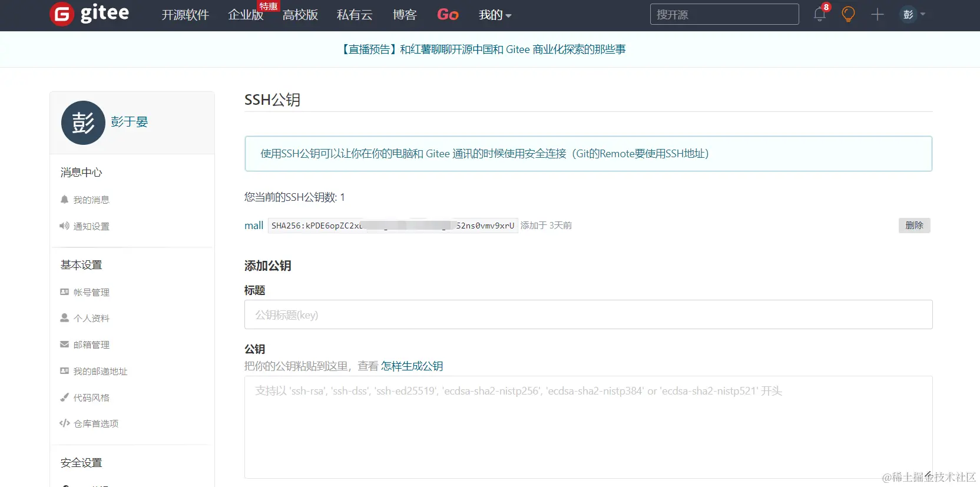This screenshot has width=980, height=487.
Task: Go to 邮箱管理 in the sidebar
Action: pyautogui.click(x=91, y=344)
